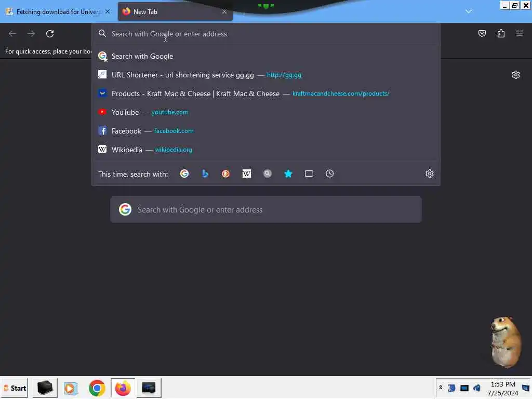Switch to Fetching download for Universal tab

coord(58,11)
